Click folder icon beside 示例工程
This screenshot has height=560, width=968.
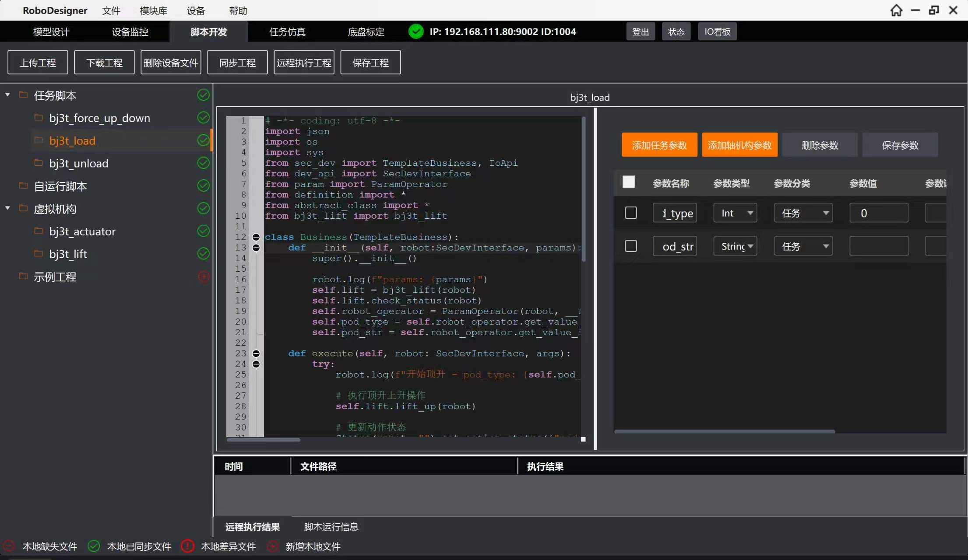coord(24,276)
